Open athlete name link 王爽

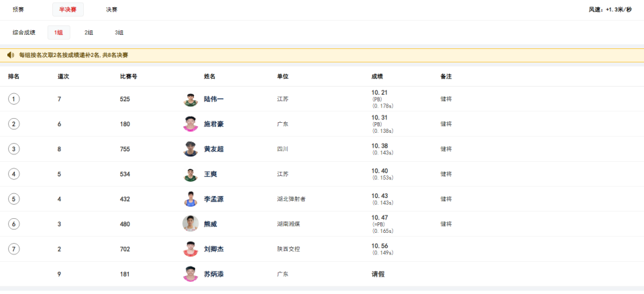(x=210, y=174)
